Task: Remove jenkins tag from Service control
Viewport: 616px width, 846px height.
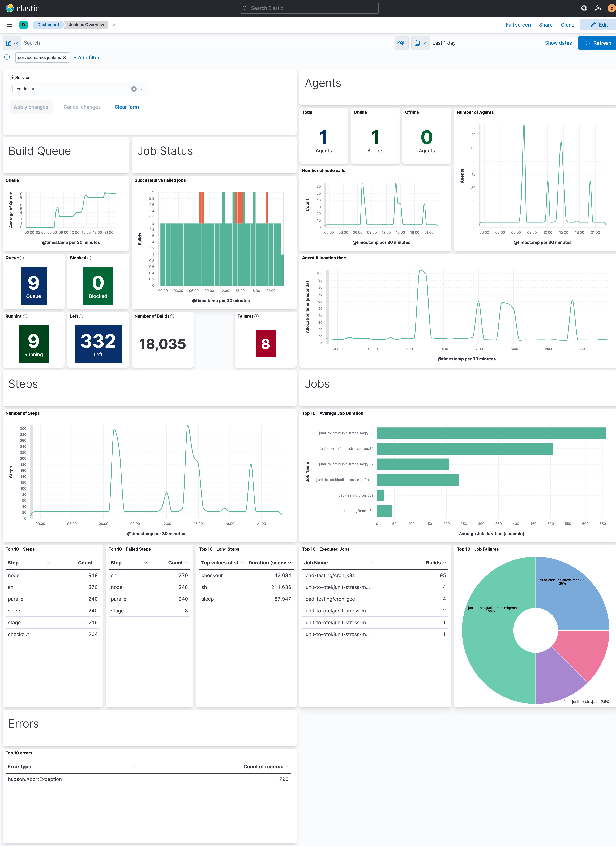Action: (x=33, y=89)
